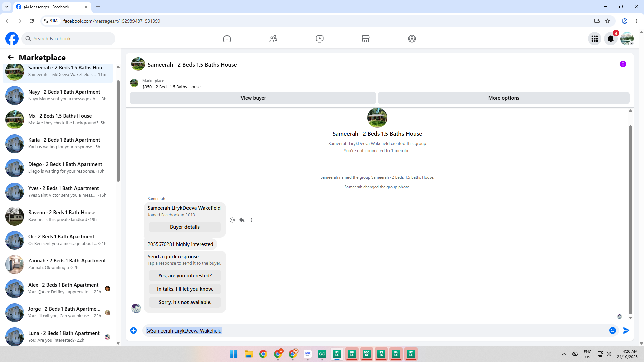This screenshot has height=362, width=644.
Task: Send quick response 'In talks. I'll let you know.'
Action: click(x=185, y=289)
